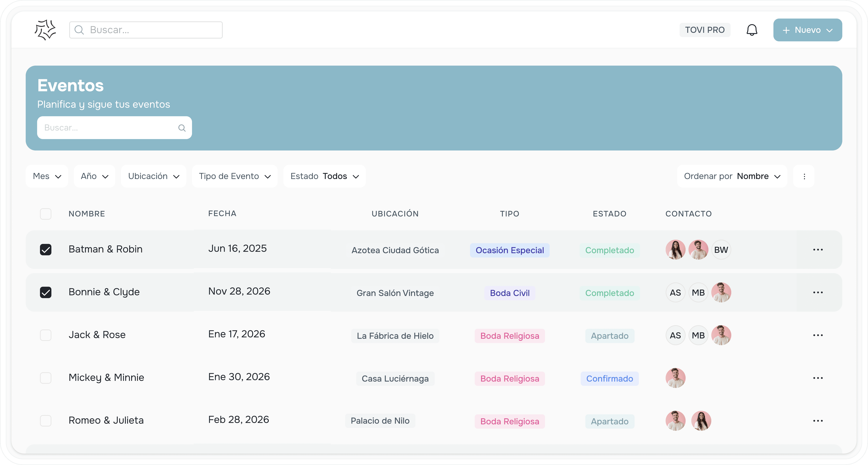Click the TOVI PRO badge

coord(705,30)
